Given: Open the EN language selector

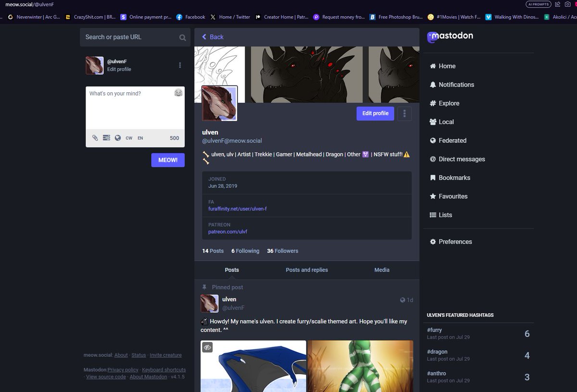Looking at the screenshot, I should tap(140, 138).
